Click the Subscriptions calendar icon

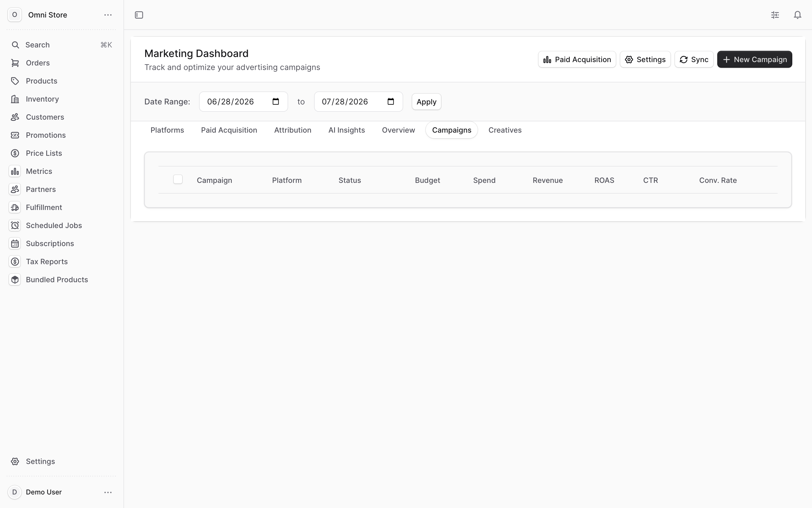[15, 244]
